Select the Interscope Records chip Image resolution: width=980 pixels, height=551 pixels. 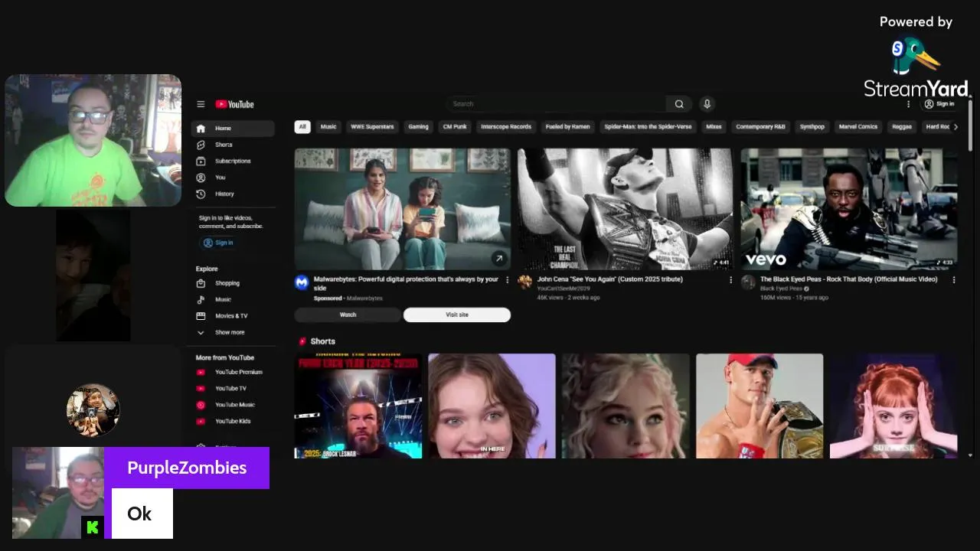coord(506,126)
